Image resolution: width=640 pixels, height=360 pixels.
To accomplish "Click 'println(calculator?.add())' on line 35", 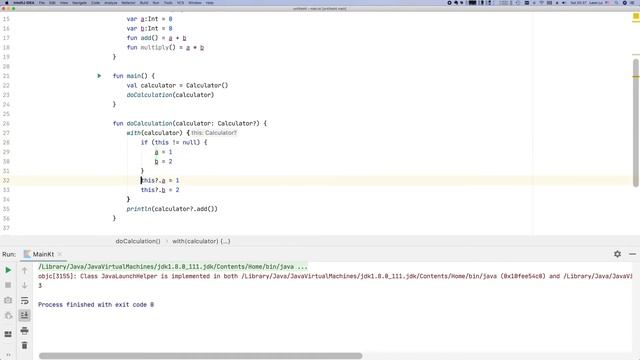I will pos(172,209).
